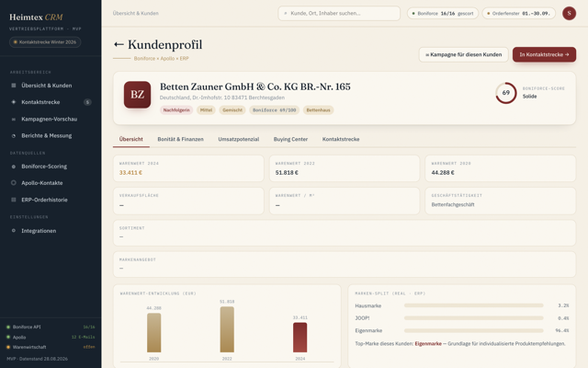
Task: Click the MVP Datenstand 28.08.2026 text
Action: coord(37,359)
